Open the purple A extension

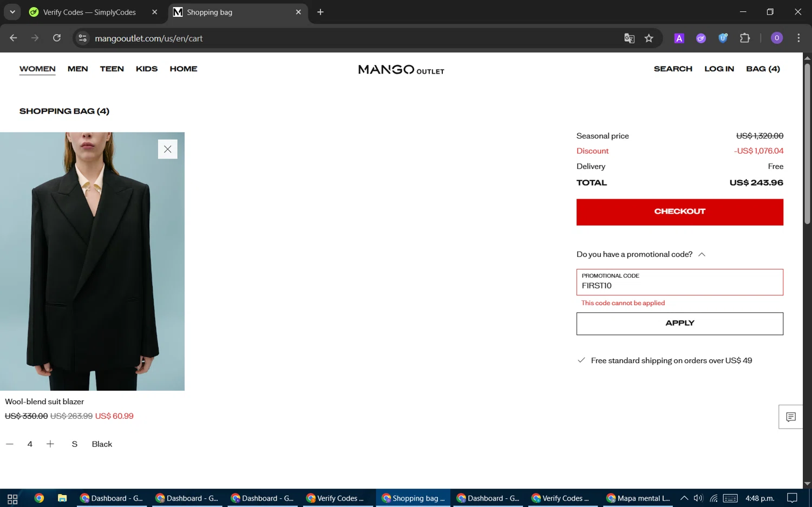(679, 38)
